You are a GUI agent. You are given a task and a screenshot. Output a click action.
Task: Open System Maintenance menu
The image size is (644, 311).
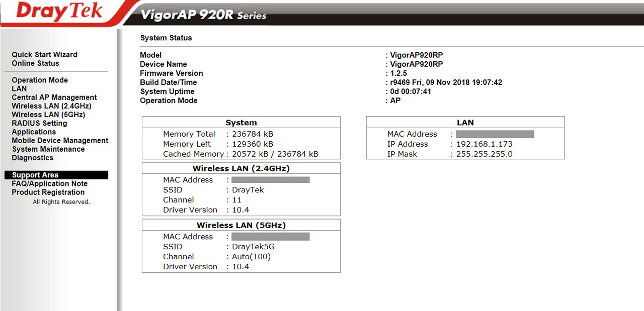(x=48, y=149)
